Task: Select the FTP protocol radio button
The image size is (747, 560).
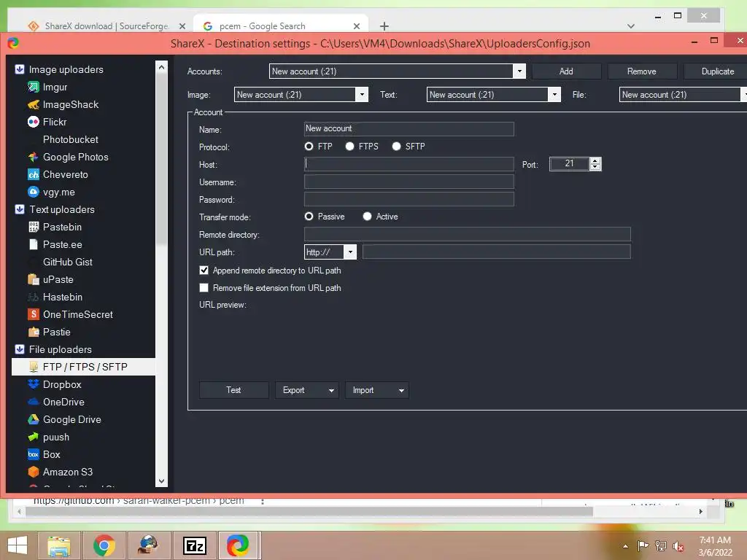Action: coord(309,146)
